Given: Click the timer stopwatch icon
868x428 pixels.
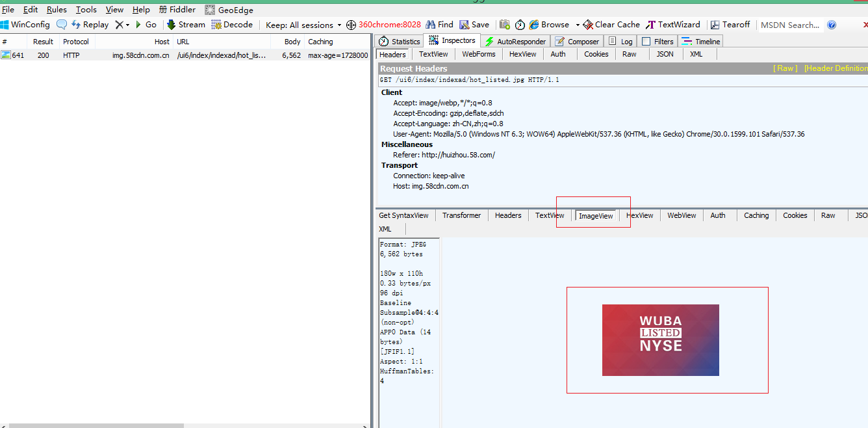Looking at the screenshot, I should click(x=520, y=25).
